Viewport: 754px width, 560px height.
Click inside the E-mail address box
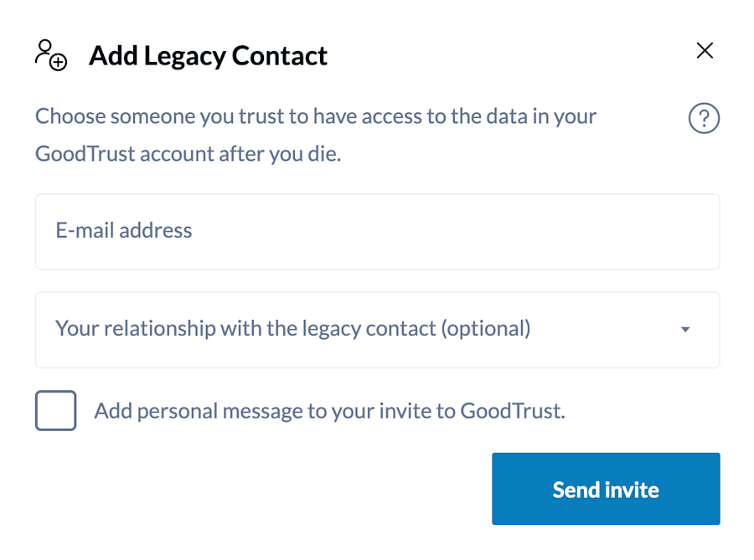377,231
